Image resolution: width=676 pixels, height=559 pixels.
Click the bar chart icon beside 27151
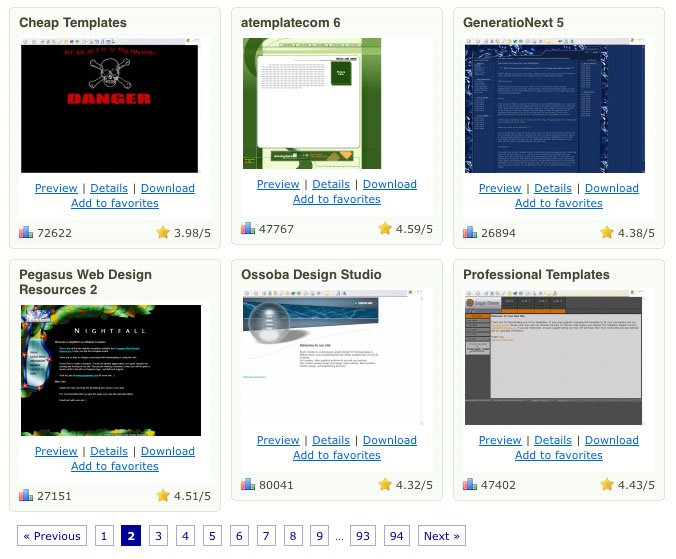pyautogui.click(x=26, y=496)
